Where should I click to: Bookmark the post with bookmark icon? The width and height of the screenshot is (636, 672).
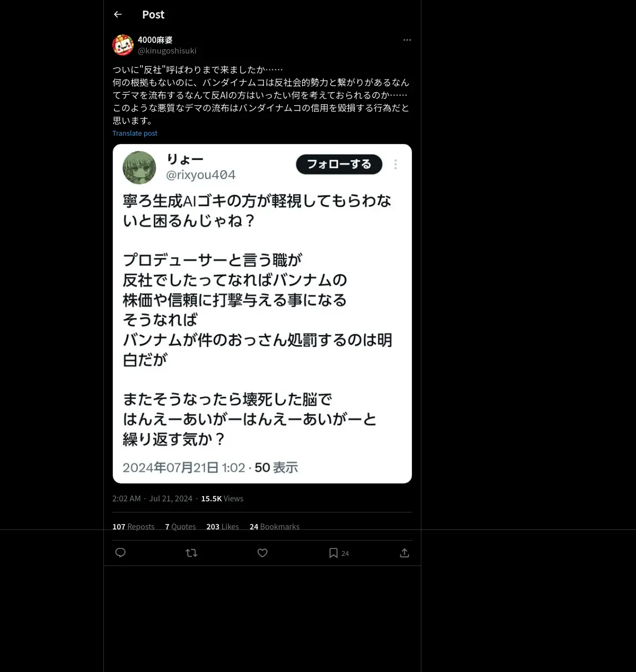tap(333, 553)
